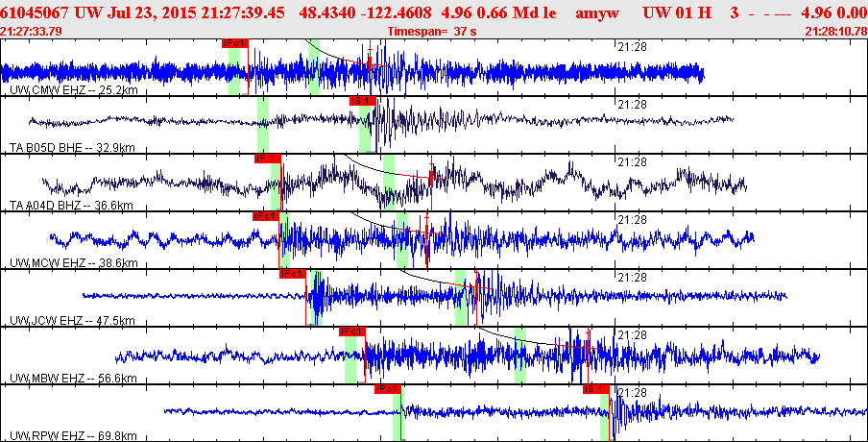
Task: Select the TA B05D BHE channel label
Action: 73,147
